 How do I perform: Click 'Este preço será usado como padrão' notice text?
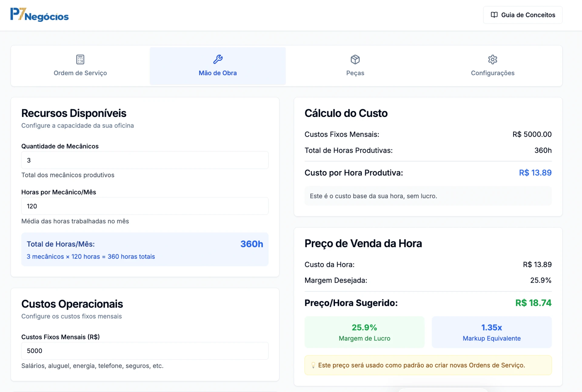coord(422,365)
